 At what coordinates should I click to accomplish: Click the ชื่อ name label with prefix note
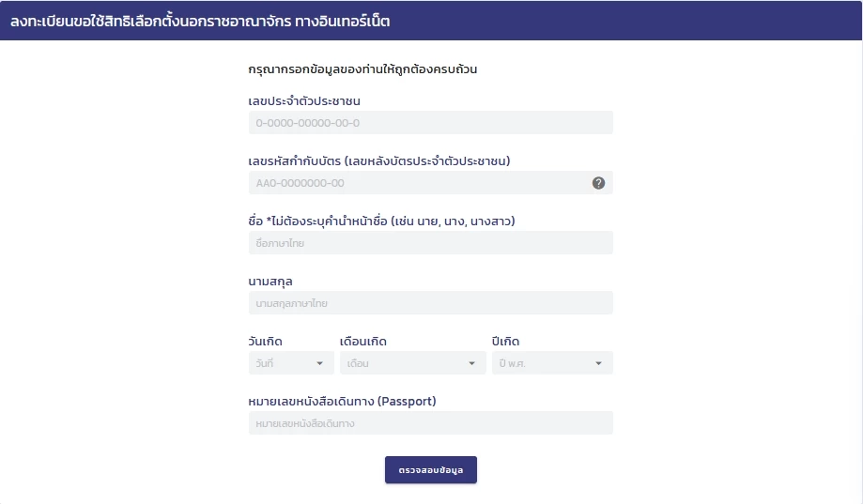[x=381, y=221]
